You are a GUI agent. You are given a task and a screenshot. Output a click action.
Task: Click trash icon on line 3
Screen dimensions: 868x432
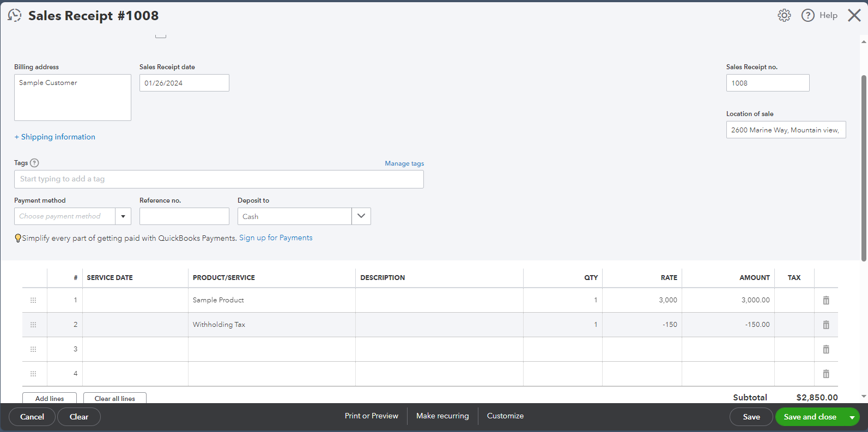point(826,349)
